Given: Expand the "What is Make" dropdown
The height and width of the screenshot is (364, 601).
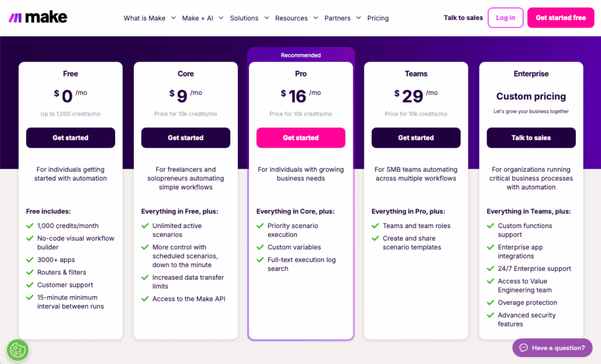Looking at the screenshot, I should tap(145, 18).
